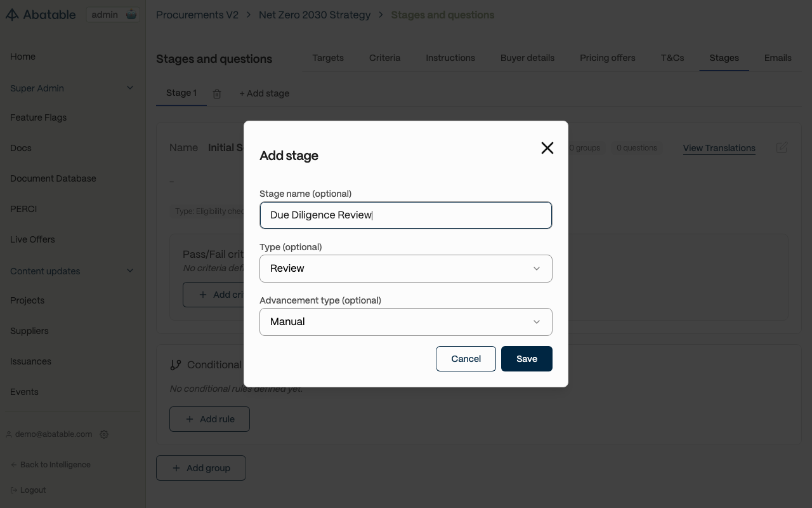The height and width of the screenshot is (508, 812).
Task: Click the edit stage pencil icon
Action: 782,148
